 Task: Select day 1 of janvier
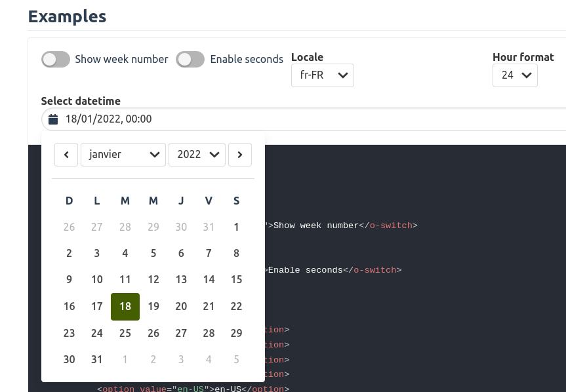click(236, 227)
